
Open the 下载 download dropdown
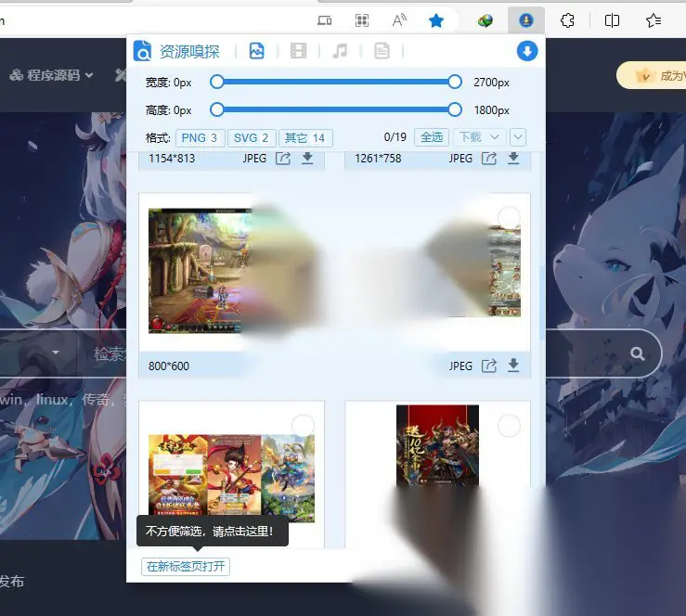coord(479,137)
